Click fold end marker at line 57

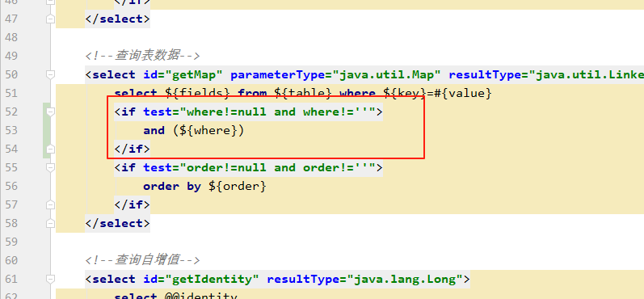coord(51,204)
